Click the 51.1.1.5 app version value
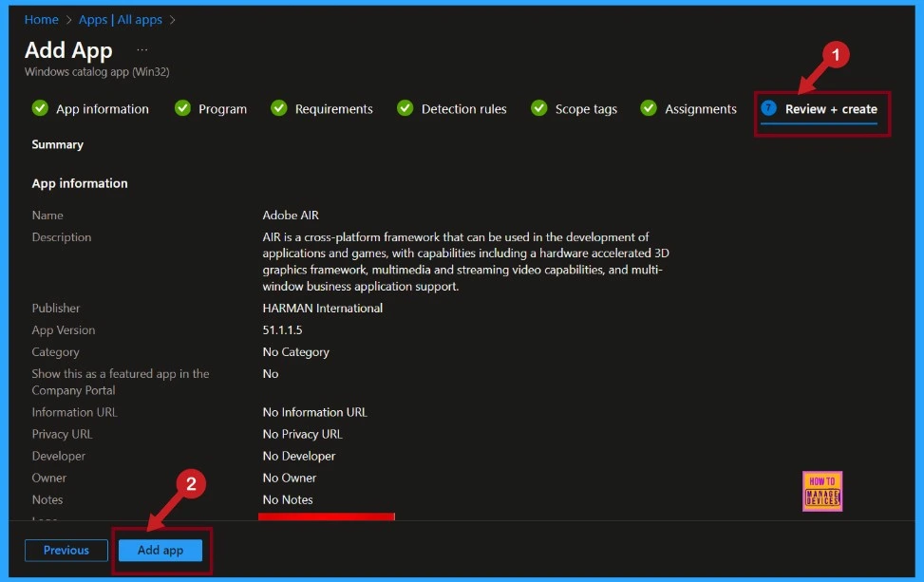 click(282, 329)
